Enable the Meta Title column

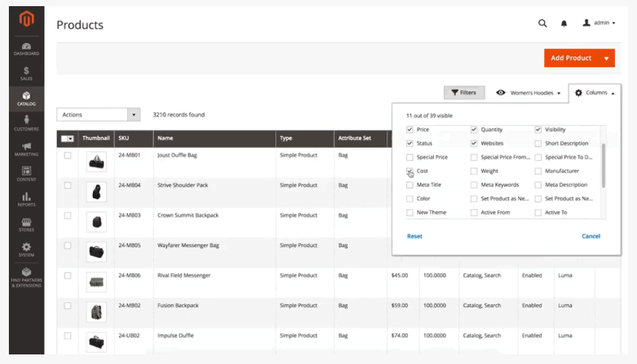tap(409, 185)
